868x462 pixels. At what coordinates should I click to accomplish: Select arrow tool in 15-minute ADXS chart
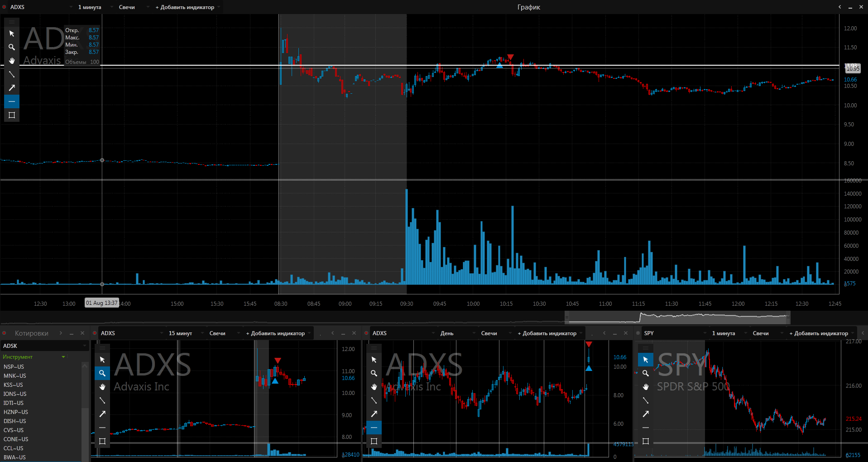tap(102, 414)
